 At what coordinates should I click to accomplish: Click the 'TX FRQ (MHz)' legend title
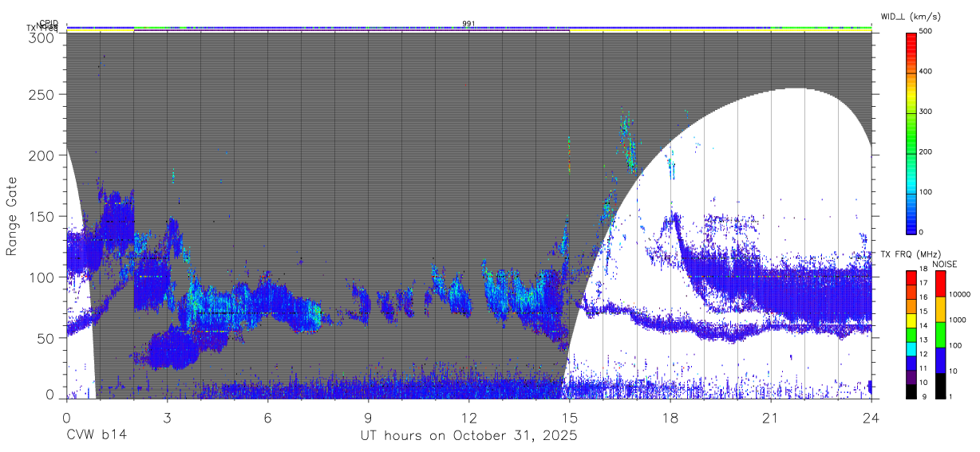tap(911, 254)
